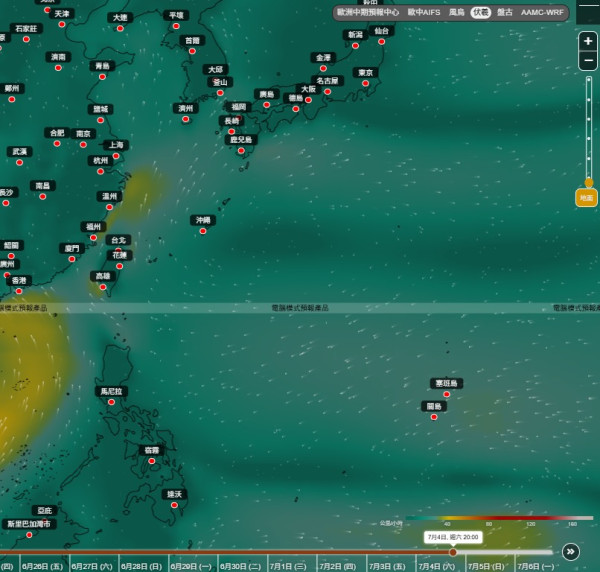
Task: Click the 福岡 city label
Action: point(239,107)
